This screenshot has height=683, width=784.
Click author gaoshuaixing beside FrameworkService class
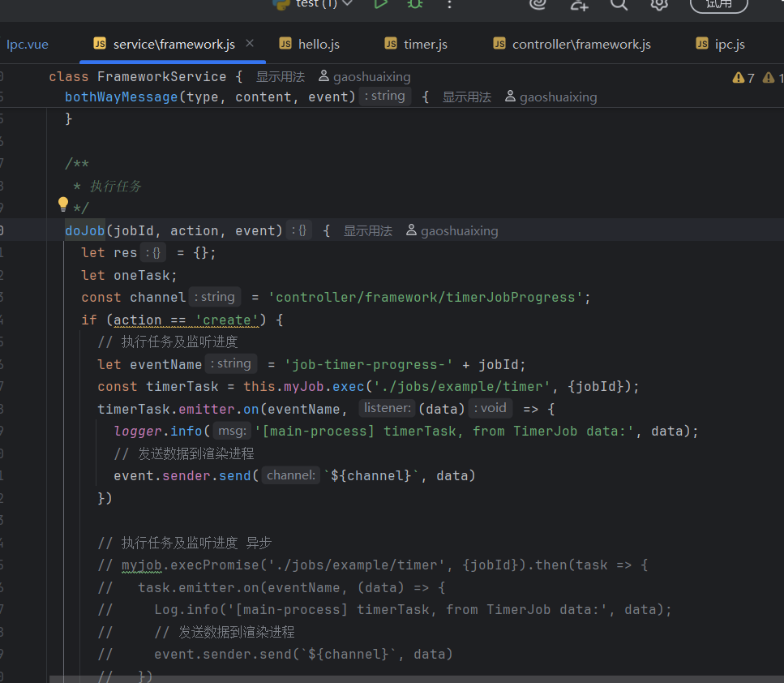click(371, 76)
